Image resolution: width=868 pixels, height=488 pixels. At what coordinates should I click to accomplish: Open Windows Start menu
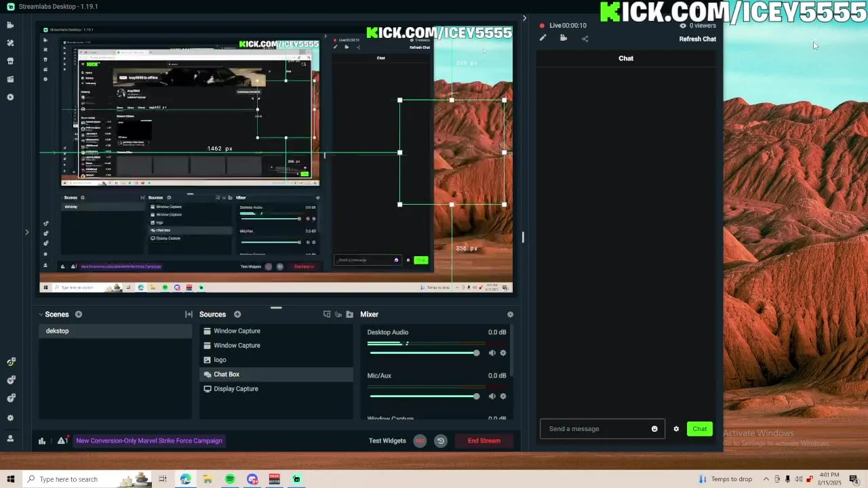11,479
